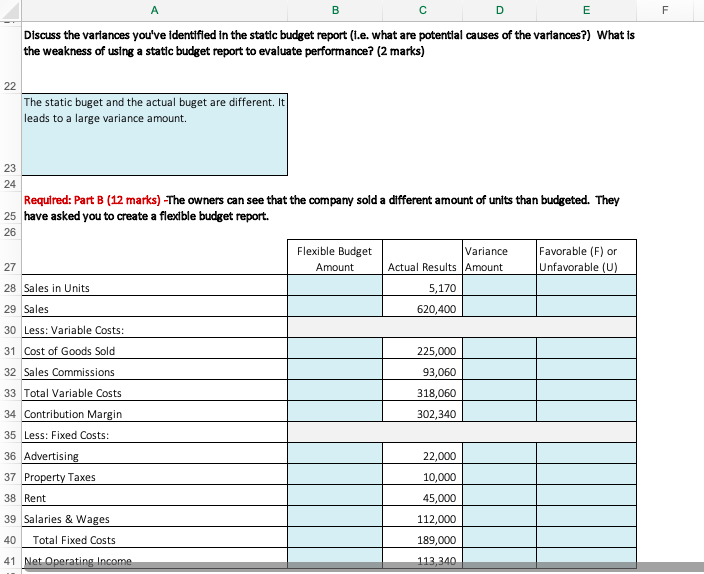This screenshot has height=574, width=704.
Task: Click the answer box about static buget
Action: (x=154, y=134)
